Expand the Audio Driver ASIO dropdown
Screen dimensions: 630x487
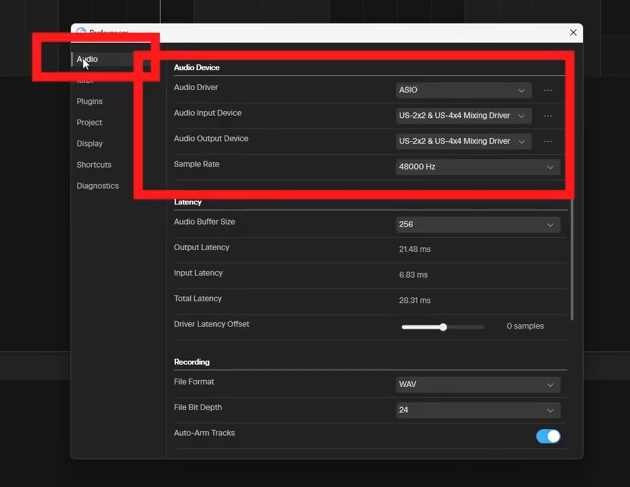pyautogui.click(x=462, y=90)
